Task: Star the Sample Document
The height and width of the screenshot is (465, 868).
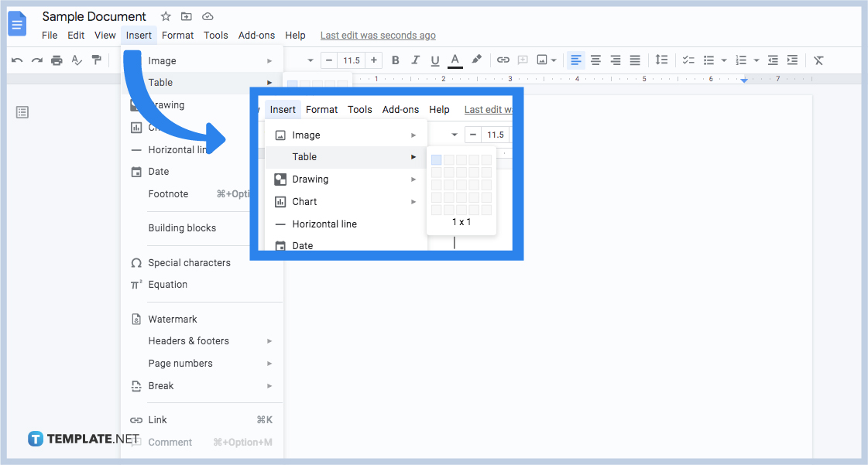Action: [165, 15]
